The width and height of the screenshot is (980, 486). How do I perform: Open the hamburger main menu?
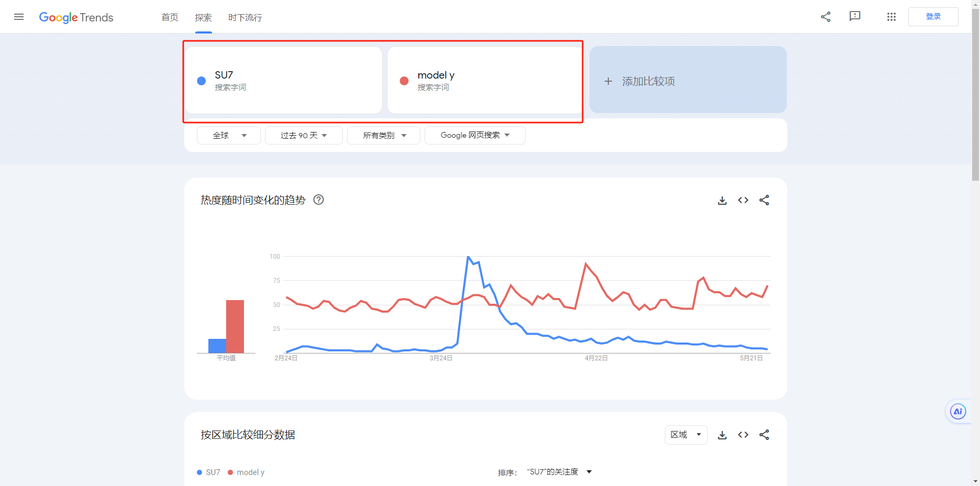(19, 17)
